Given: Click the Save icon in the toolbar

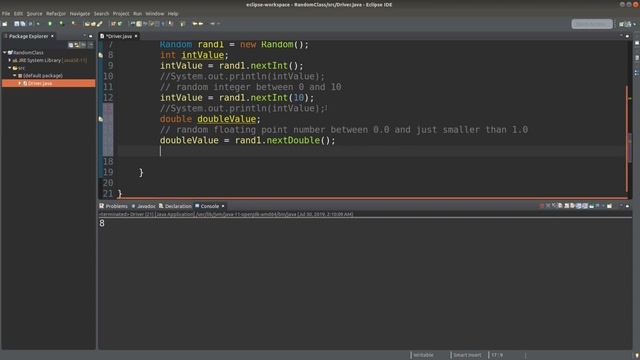Looking at the screenshot, I should pos(17,24).
